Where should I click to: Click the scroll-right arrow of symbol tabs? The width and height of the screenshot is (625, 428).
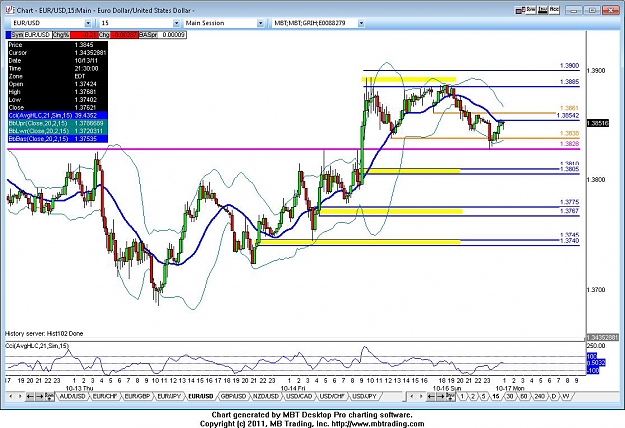(x=20, y=397)
